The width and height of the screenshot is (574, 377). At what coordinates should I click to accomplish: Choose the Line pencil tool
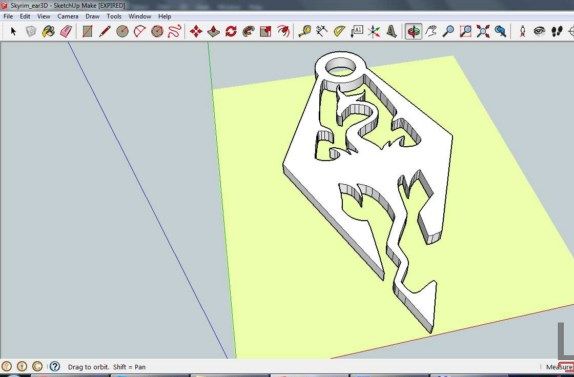pyautogui.click(x=105, y=31)
